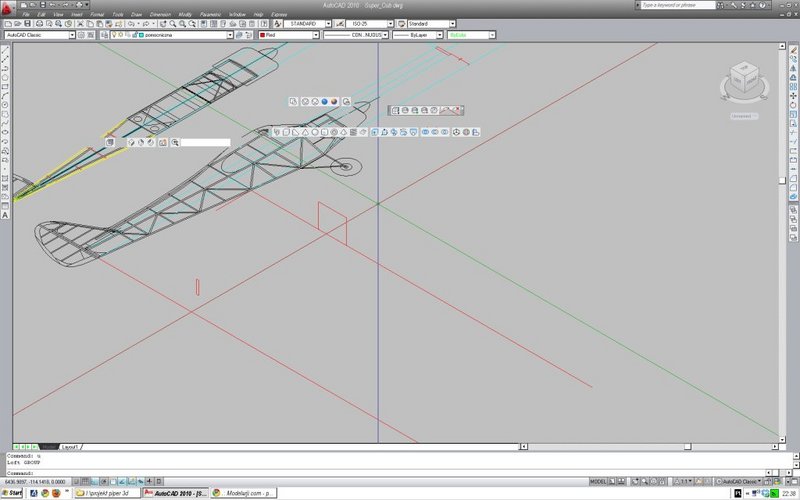
Task: Open the Layer Properties Manager icon
Action: coord(104,35)
